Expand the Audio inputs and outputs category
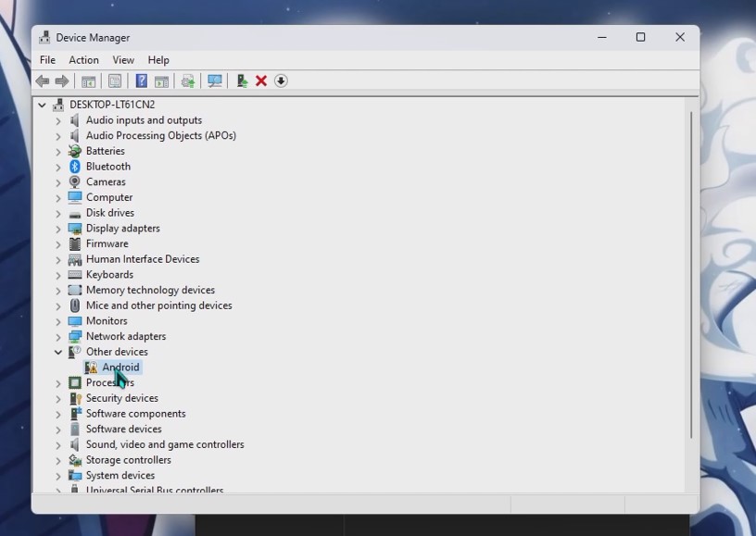This screenshot has width=756, height=536. tap(58, 120)
